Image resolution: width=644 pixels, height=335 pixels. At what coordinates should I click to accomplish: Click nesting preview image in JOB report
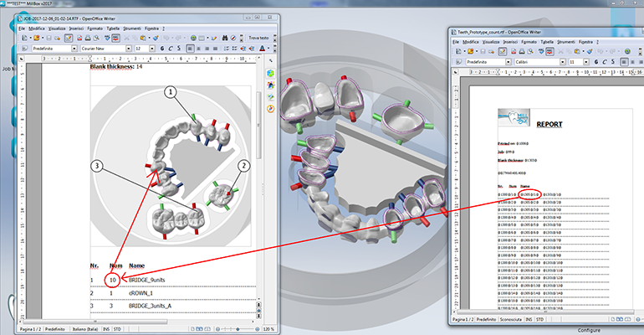(x=171, y=166)
